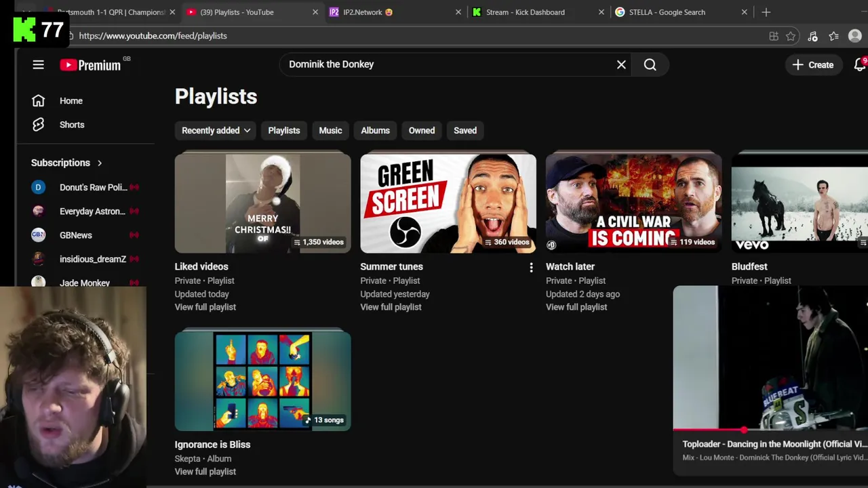This screenshot has height=488, width=868.
Task: Select the Owned filter chip
Action: 421,130
